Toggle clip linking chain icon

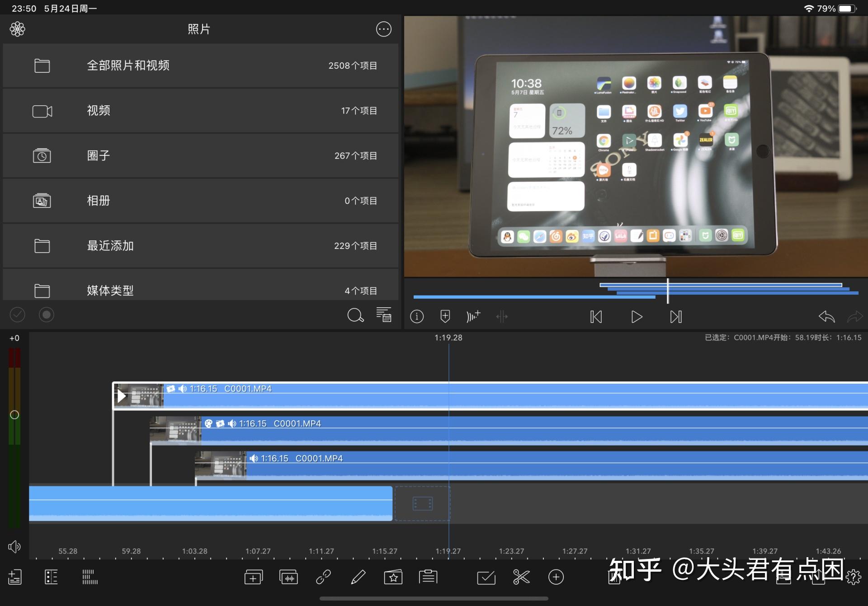323,577
